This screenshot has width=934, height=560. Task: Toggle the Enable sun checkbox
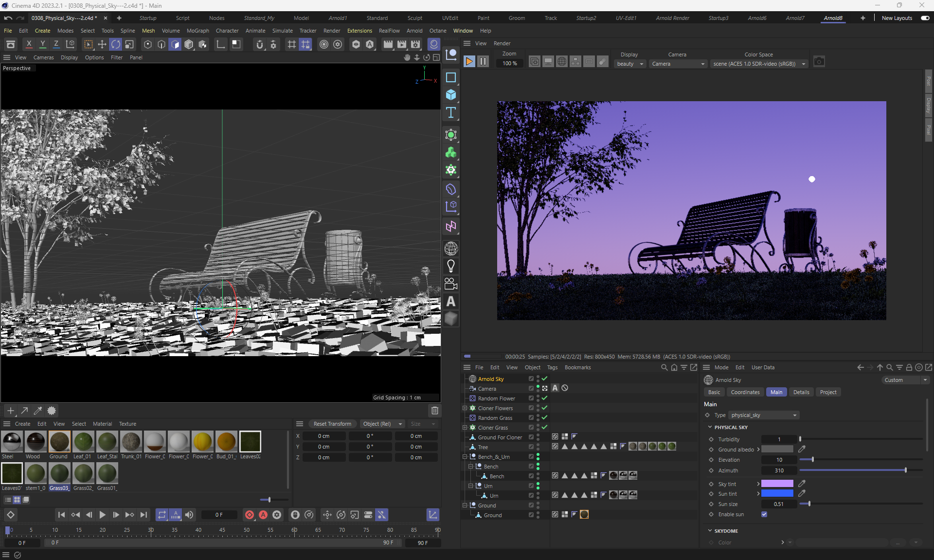[764, 514]
